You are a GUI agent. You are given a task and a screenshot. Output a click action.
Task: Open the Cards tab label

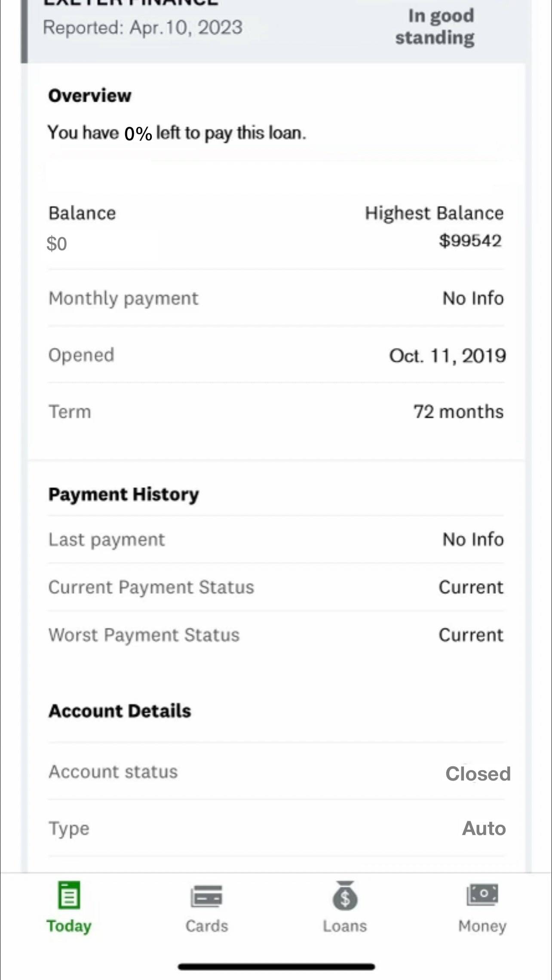pyautogui.click(x=206, y=926)
